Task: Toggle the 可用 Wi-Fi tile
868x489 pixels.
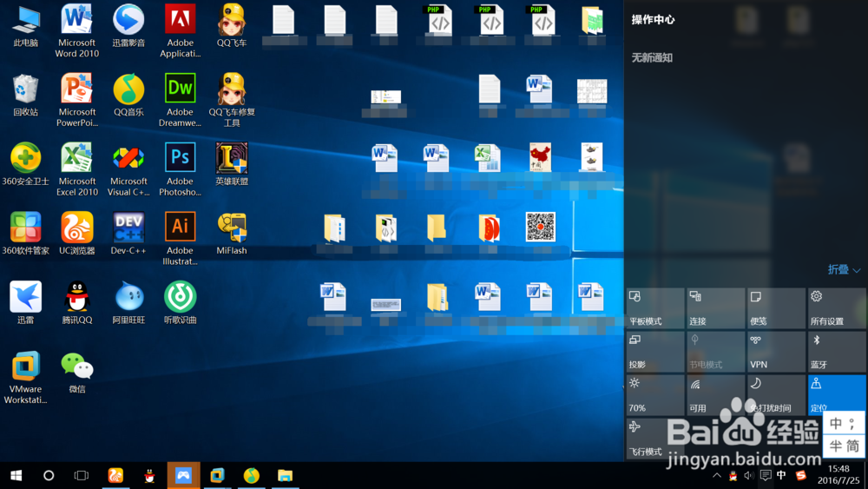Action: [715, 395]
